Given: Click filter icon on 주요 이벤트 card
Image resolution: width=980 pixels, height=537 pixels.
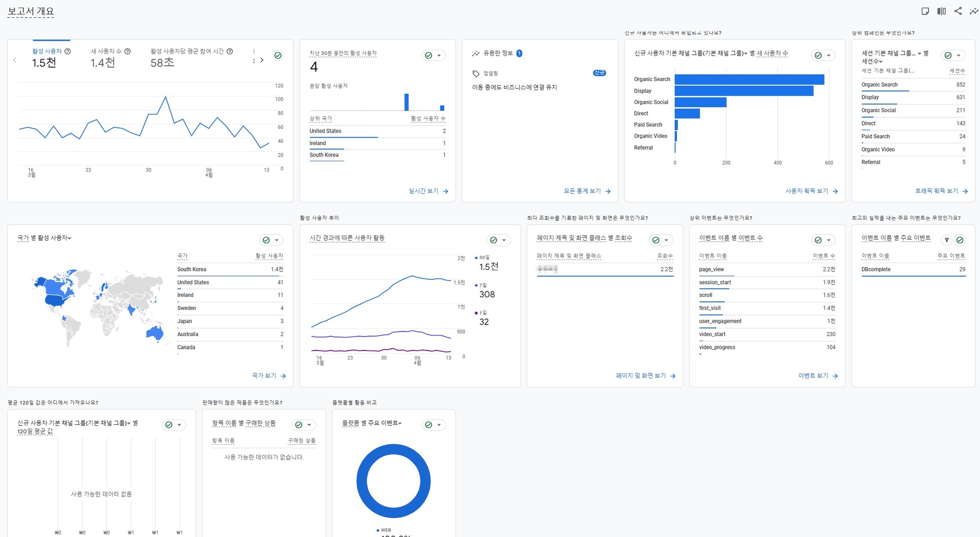Looking at the screenshot, I should 947,240.
